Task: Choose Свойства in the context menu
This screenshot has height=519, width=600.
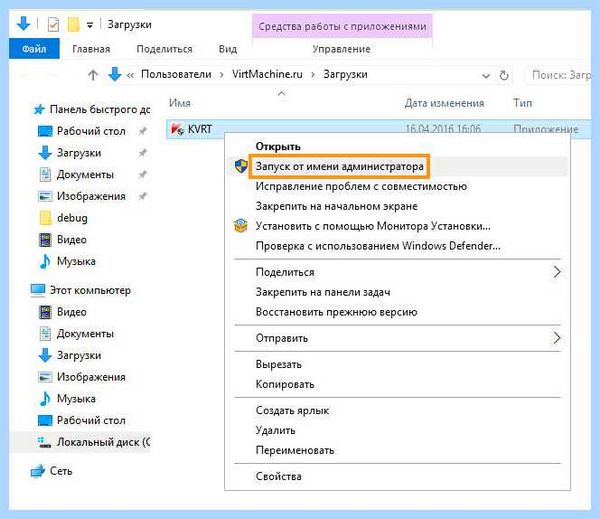Action: coord(279,477)
